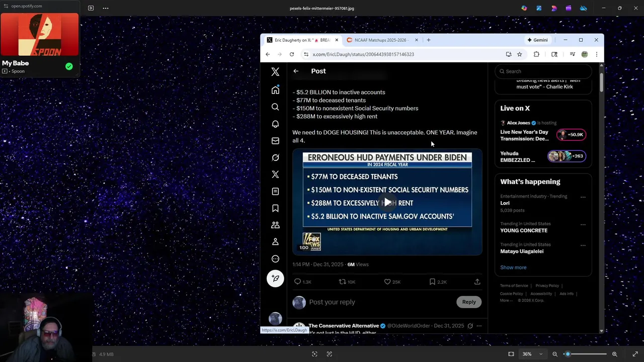Open Notifications bell in X sidebar
This screenshot has height=362, width=644.
[275, 124]
